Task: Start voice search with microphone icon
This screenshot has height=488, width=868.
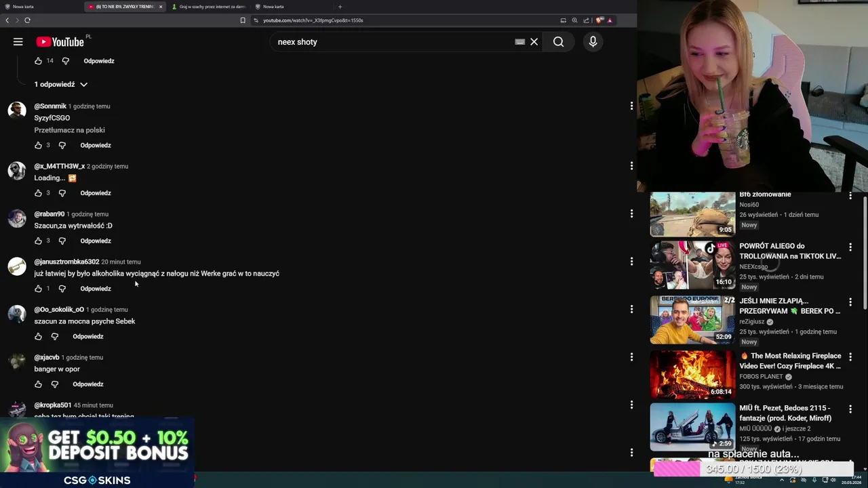Action: (593, 42)
